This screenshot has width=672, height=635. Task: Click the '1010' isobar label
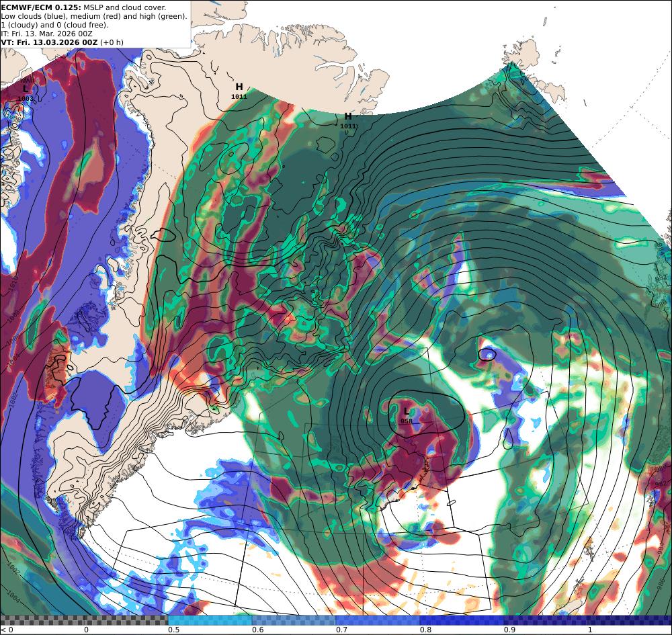click(x=13, y=282)
